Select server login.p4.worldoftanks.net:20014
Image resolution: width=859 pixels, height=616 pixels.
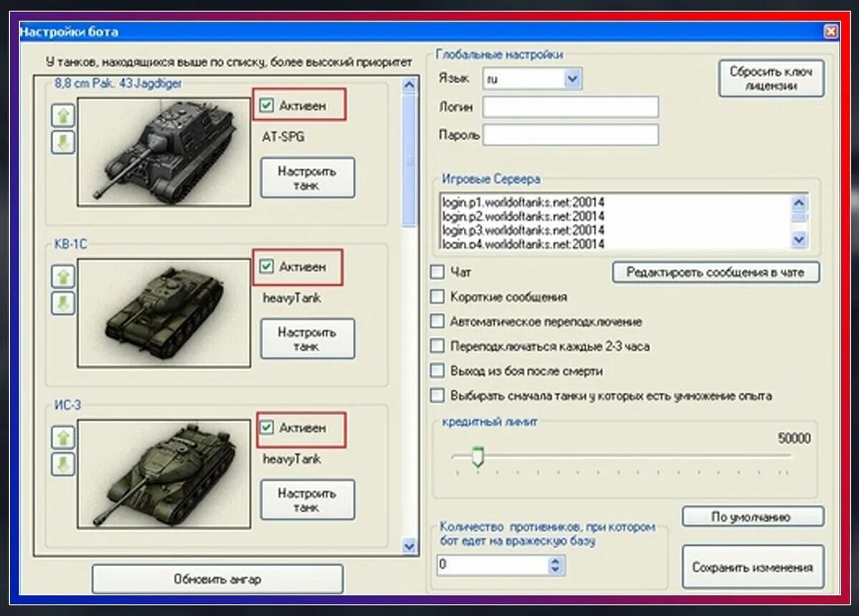click(x=523, y=244)
